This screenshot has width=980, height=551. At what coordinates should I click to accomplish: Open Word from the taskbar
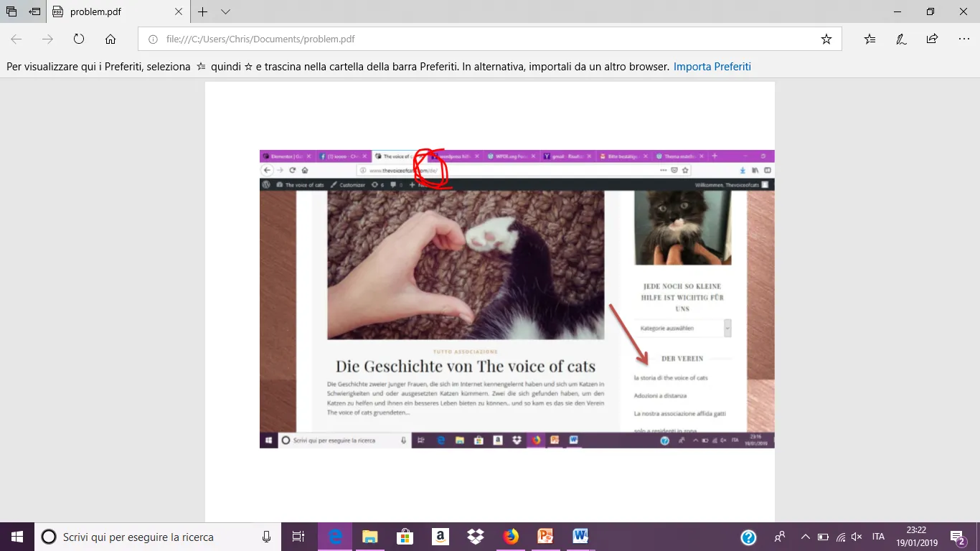pos(580,537)
